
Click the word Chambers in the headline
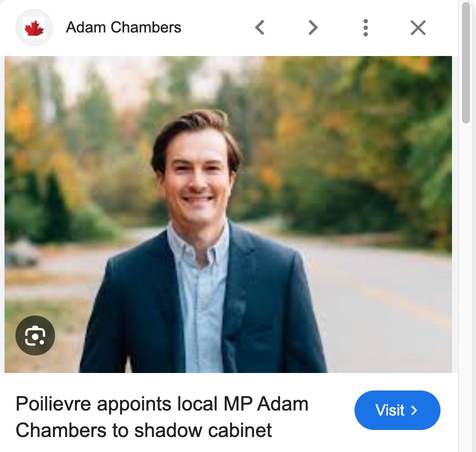tap(61, 430)
